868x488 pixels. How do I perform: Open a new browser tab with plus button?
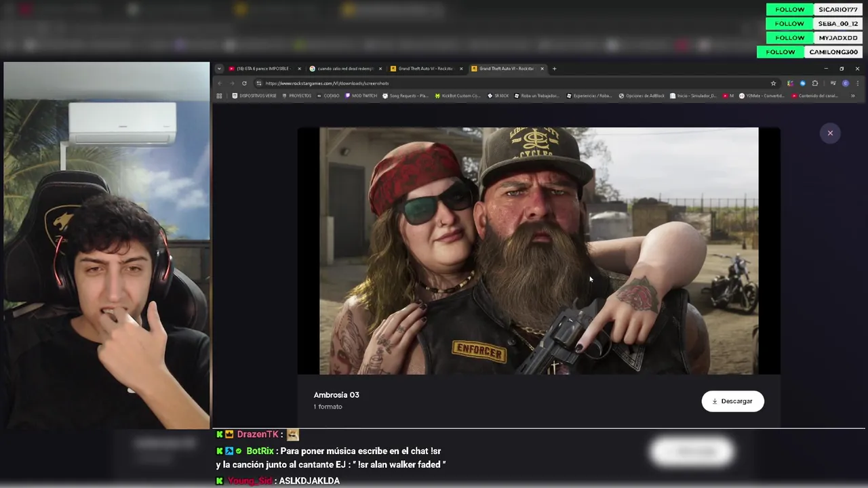point(554,68)
